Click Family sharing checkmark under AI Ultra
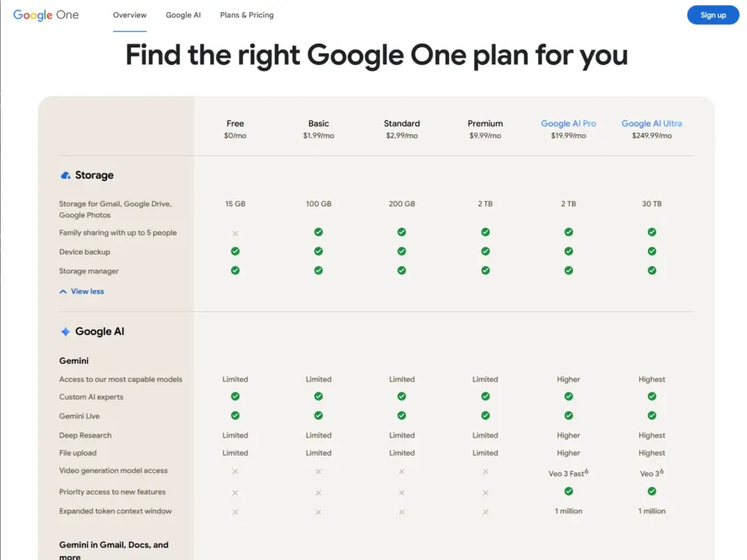Image resolution: width=747 pixels, height=560 pixels. [x=651, y=233]
